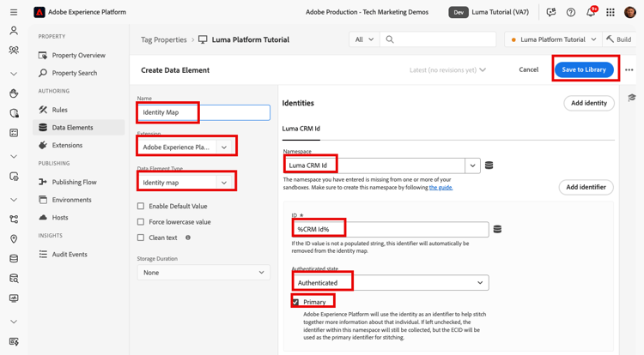Click the people group icon in left rail
Image resolution: width=644 pixels, height=355 pixels.
14,50
